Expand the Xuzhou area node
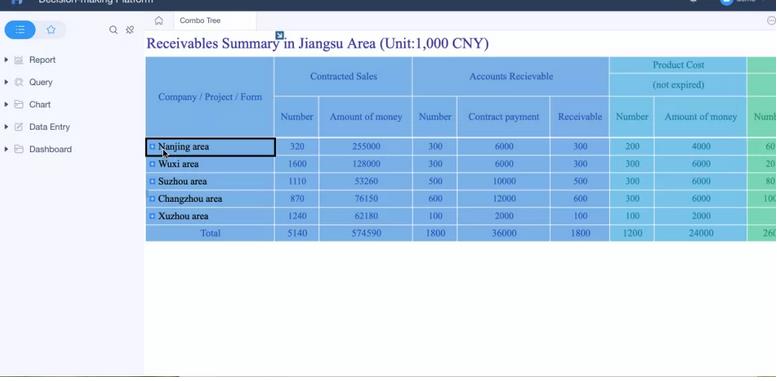The height and width of the screenshot is (381, 777). [153, 216]
